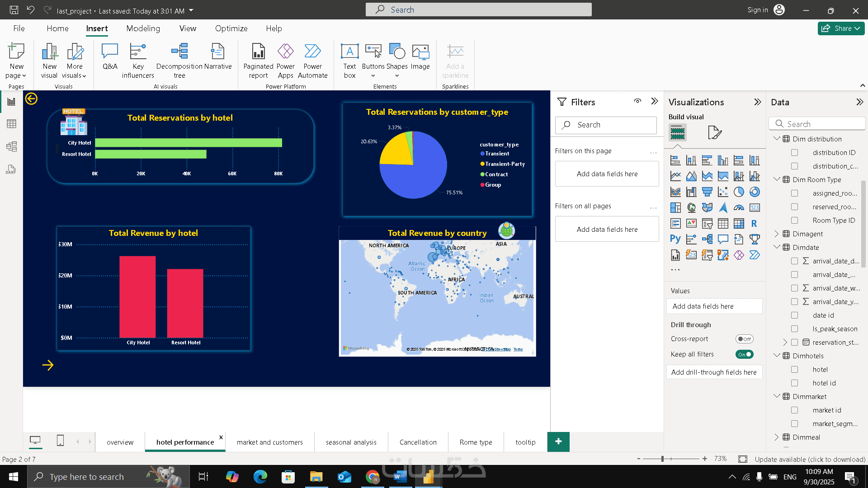The height and width of the screenshot is (488, 868).
Task: Click the yellow back arrow button on the canvas
Action: pyautogui.click(x=31, y=99)
